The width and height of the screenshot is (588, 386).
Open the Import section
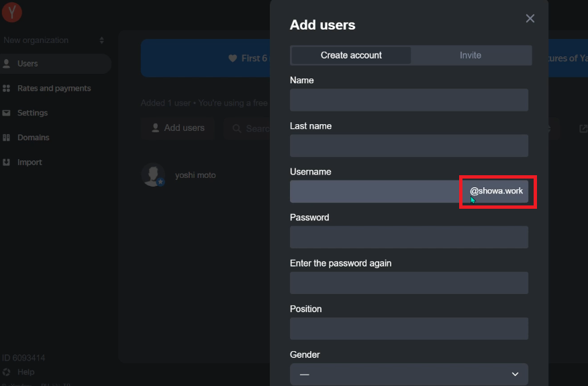click(30, 162)
